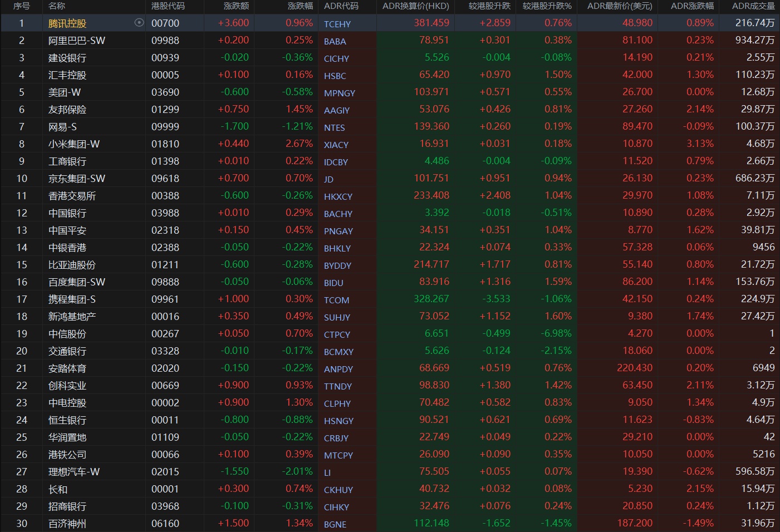Viewport: 780px width, 532px height.
Task: Select the 小米集团-W stock name
Action: [x=74, y=144]
